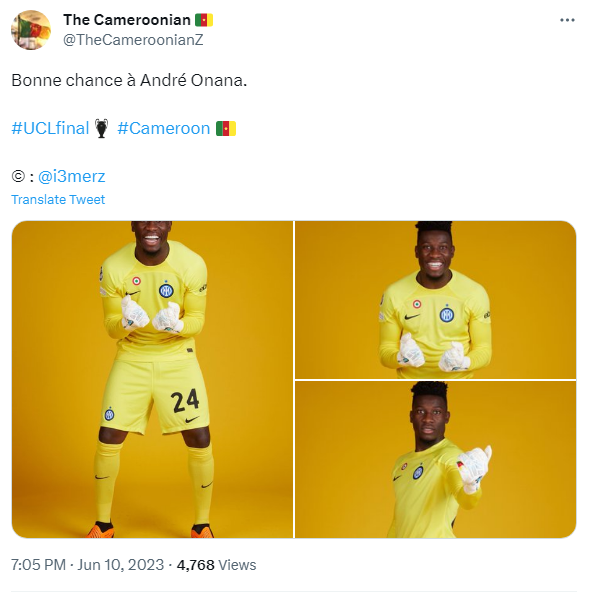This screenshot has height=593, width=589.
Task: Click the #UCLfinal hashtag
Action: tap(50, 128)
